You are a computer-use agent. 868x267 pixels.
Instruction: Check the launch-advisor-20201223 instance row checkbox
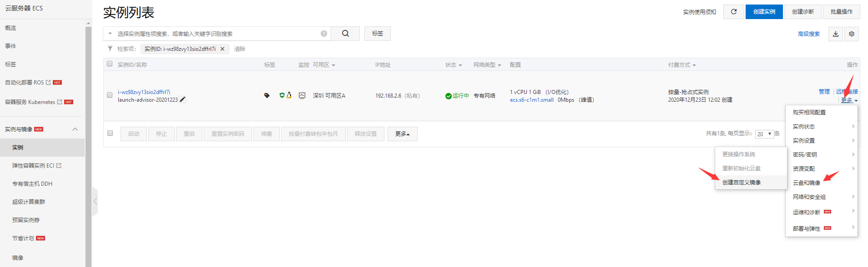click(x=110, y=95)
